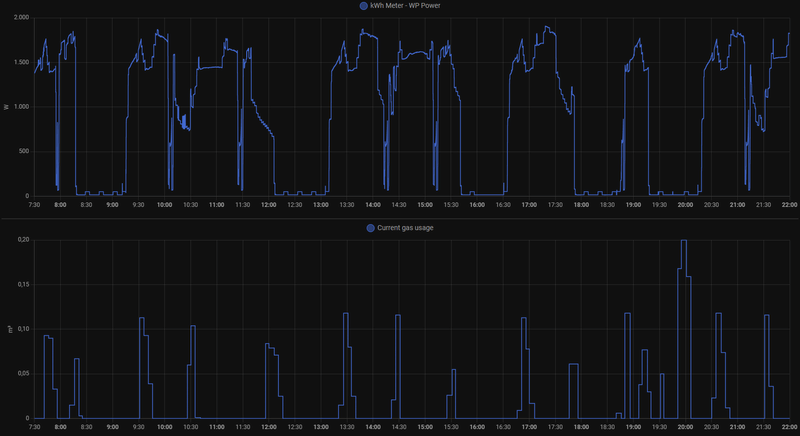Click the 8:00 time label under the power chart
This screenshot has width=800, height=436.
pyautogui.click(x=60, y=205)
